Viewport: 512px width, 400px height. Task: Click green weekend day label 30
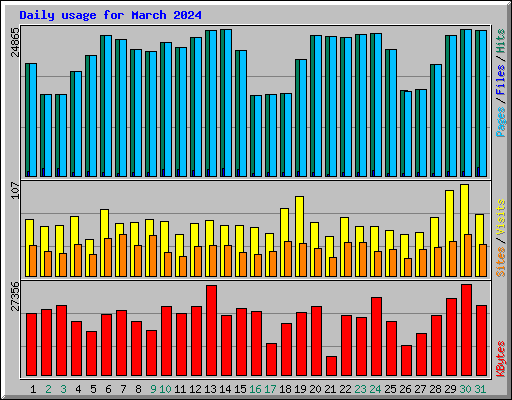coord(465,389)
